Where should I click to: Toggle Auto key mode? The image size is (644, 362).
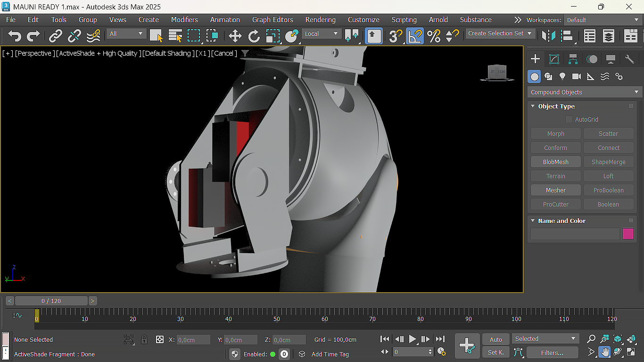pos(495,339)
